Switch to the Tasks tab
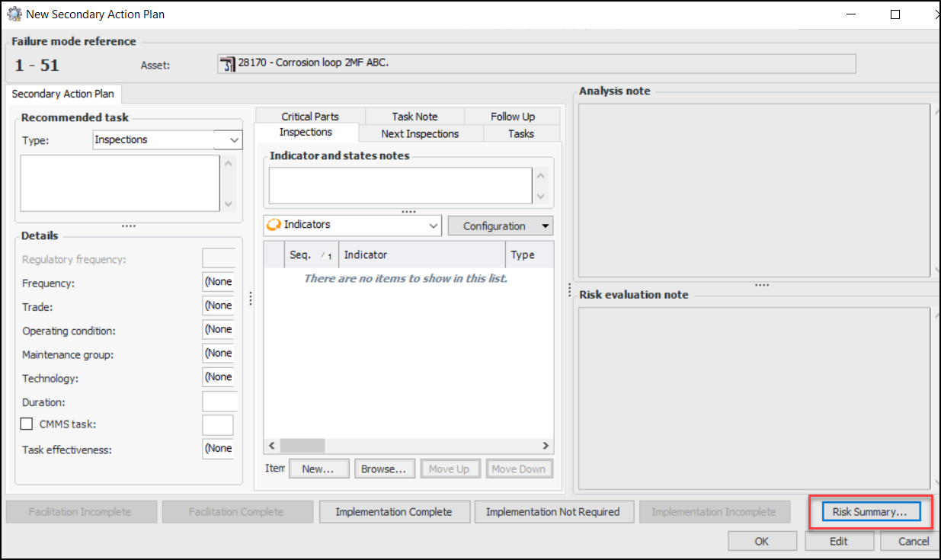The width and height of the screenshot is (941, 560). [521, 133]
